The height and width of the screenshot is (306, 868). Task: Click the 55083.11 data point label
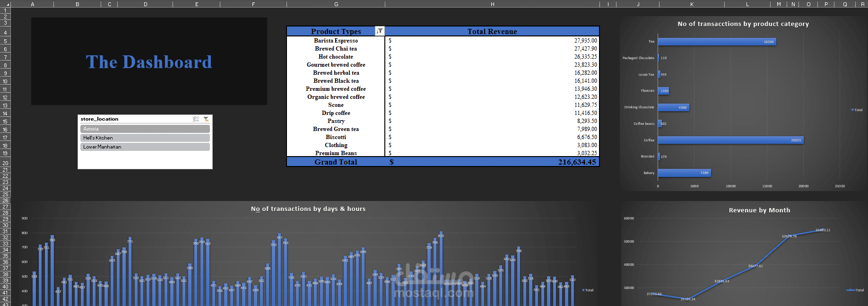[823, 230]
